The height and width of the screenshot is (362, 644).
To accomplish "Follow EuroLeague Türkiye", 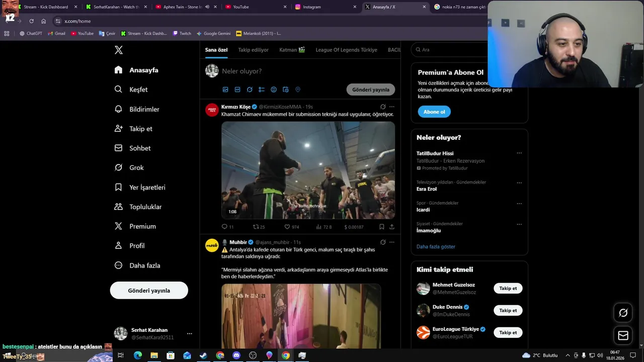I will tap(508, 332).
